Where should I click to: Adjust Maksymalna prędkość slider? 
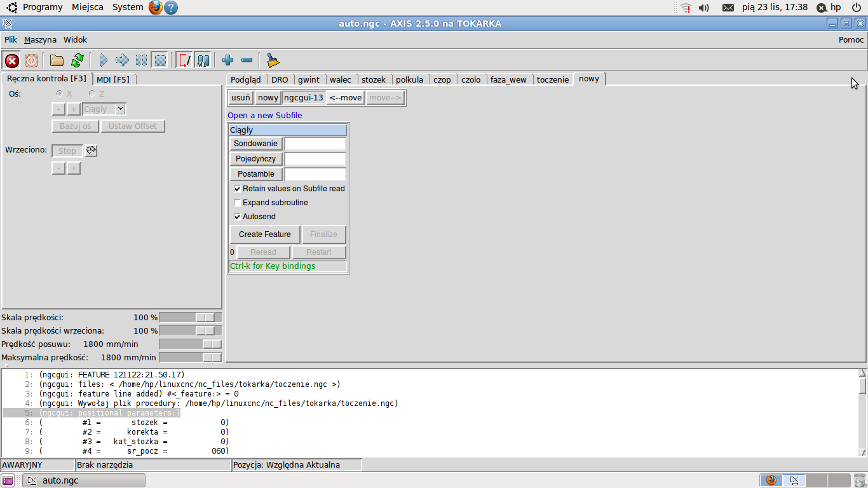191,357
